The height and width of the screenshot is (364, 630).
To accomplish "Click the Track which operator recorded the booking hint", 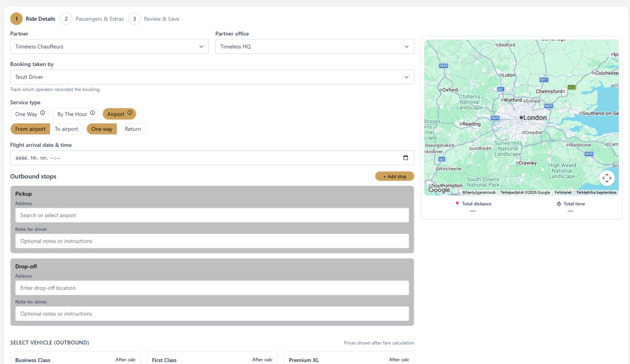I will pos(55,89).
